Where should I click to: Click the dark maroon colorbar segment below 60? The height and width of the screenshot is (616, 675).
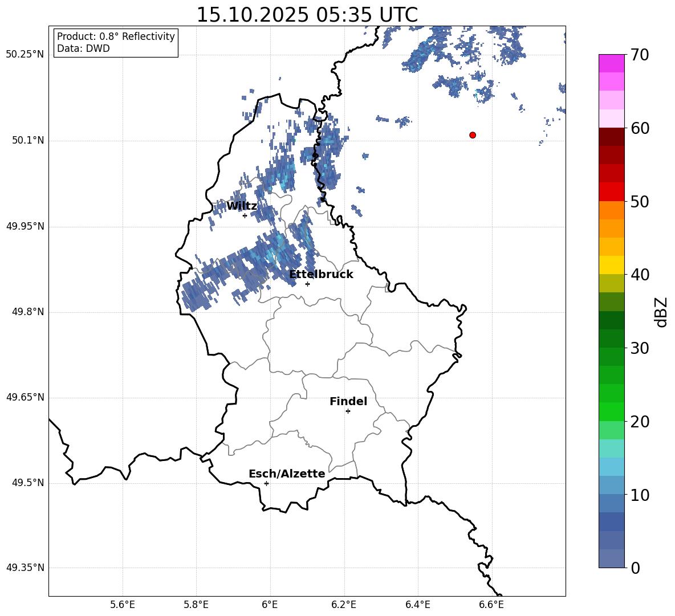[611, 137]
